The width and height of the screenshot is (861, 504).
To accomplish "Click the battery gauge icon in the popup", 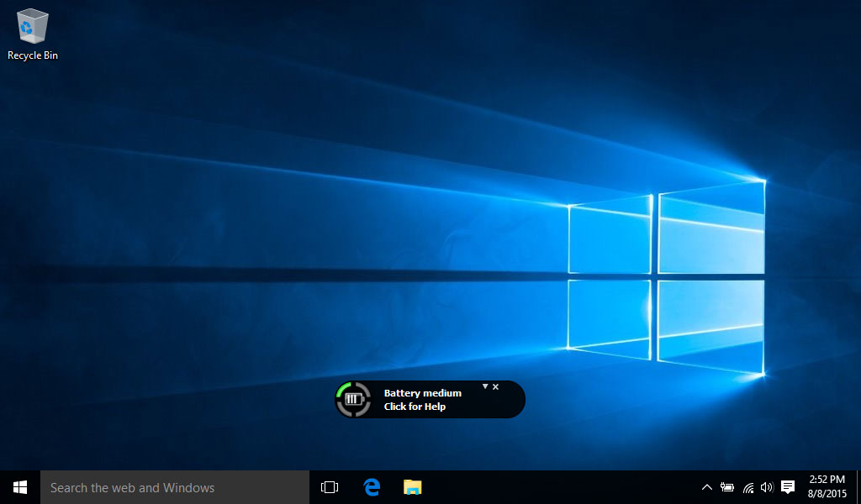I will [x=353, y=399].
